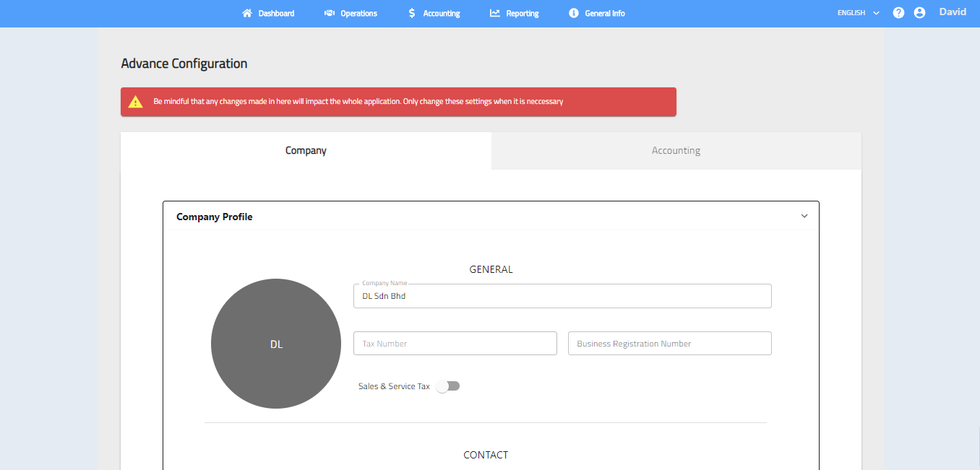Click the Accounting dollar sign icon
The height and width of the screenshot is (470, 980).
click(412, 13)
